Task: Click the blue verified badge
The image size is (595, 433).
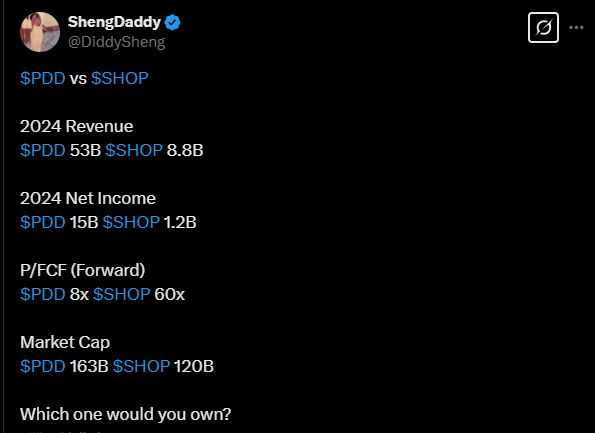Action: pyautogui.click(x=173, y=23)
